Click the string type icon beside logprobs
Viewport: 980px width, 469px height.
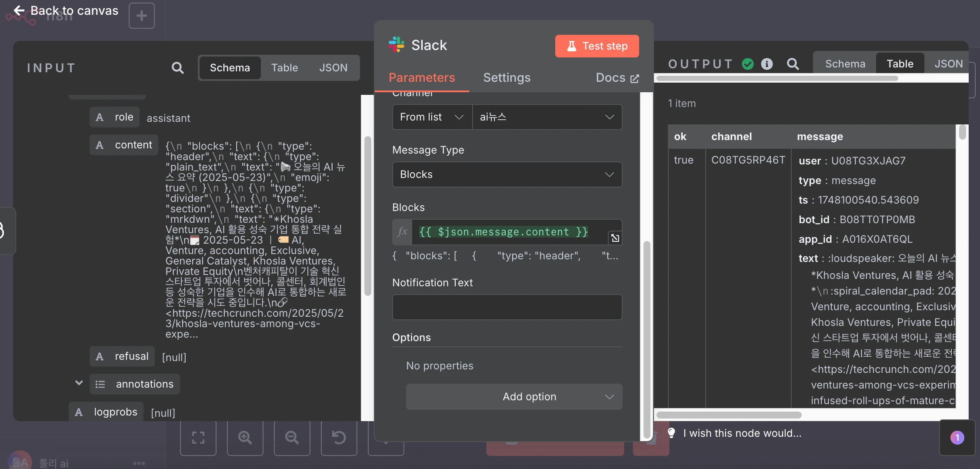click(79, 412)
